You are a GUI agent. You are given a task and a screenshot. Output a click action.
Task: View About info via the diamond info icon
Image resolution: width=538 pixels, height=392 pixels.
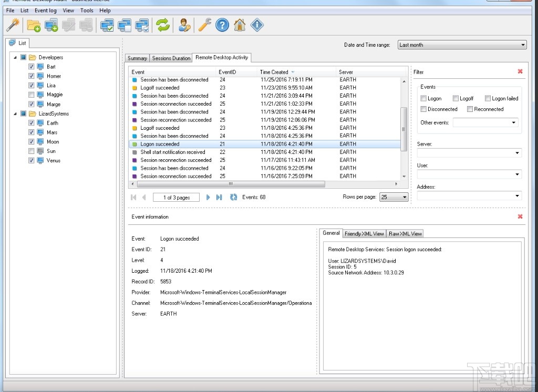point(257,25)
